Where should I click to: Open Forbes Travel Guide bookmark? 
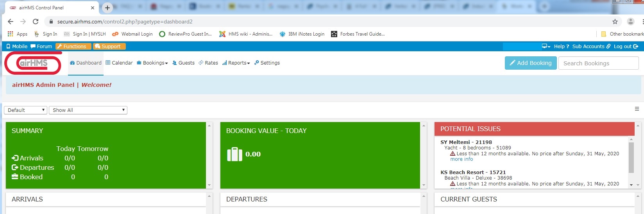click(x=358, y=34)
